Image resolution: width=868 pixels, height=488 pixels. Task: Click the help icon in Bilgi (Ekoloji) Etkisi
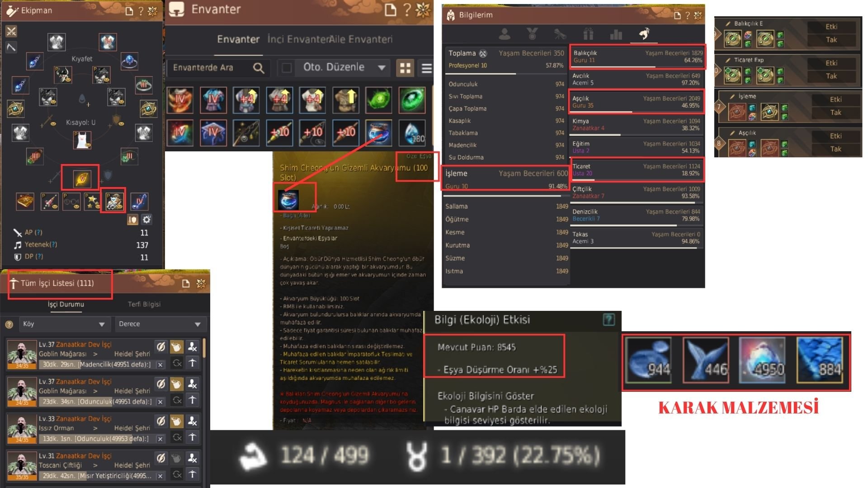coord(609,320)
